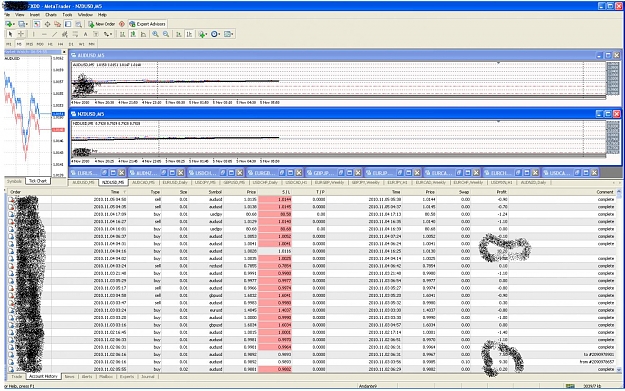Open the Insert menu
Image resolution: width=625 pixels, height=391 pixels.
coord(35,15)
